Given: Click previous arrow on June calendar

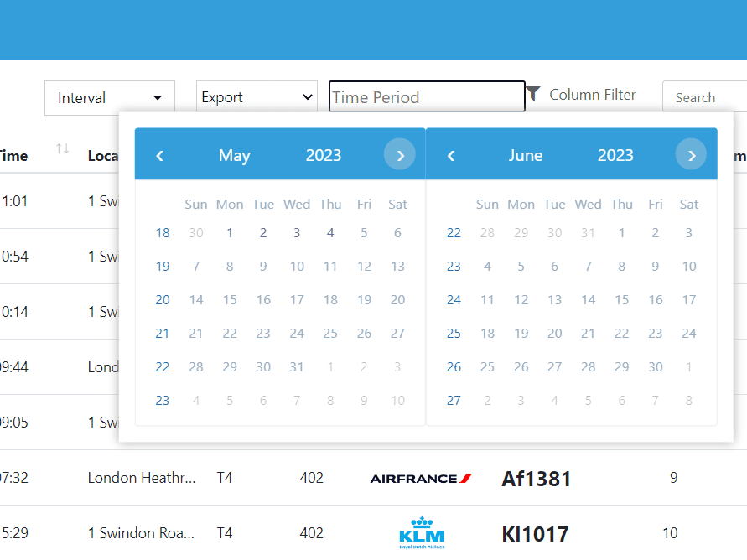Looking at the screenshot, I should [x=451, y=155].
